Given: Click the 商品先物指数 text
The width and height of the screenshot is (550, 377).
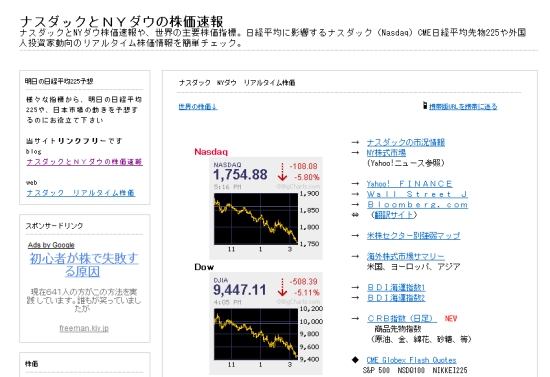Looking at the screenshot, I should [x=397, y=329].
